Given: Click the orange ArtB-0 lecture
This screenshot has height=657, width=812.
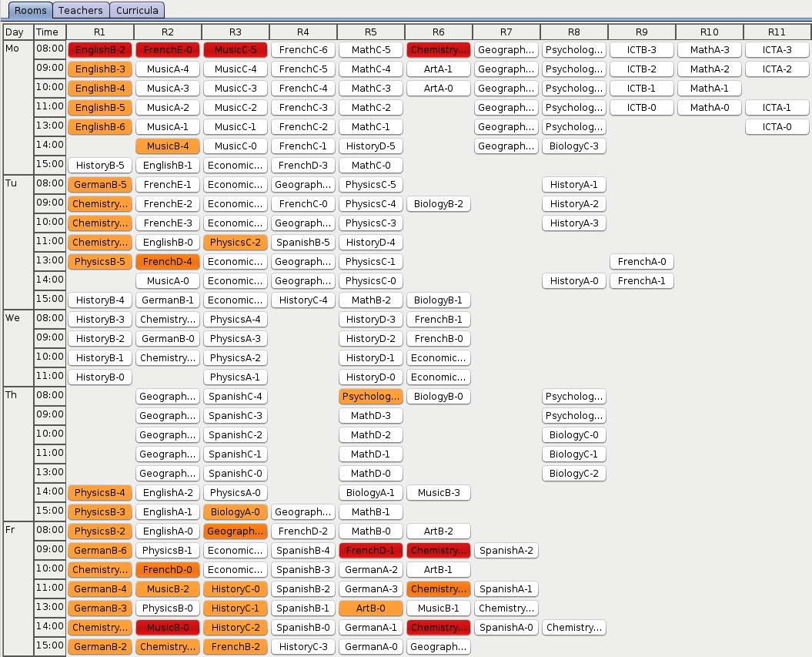Looking at the screenshot, I should 371,608.
